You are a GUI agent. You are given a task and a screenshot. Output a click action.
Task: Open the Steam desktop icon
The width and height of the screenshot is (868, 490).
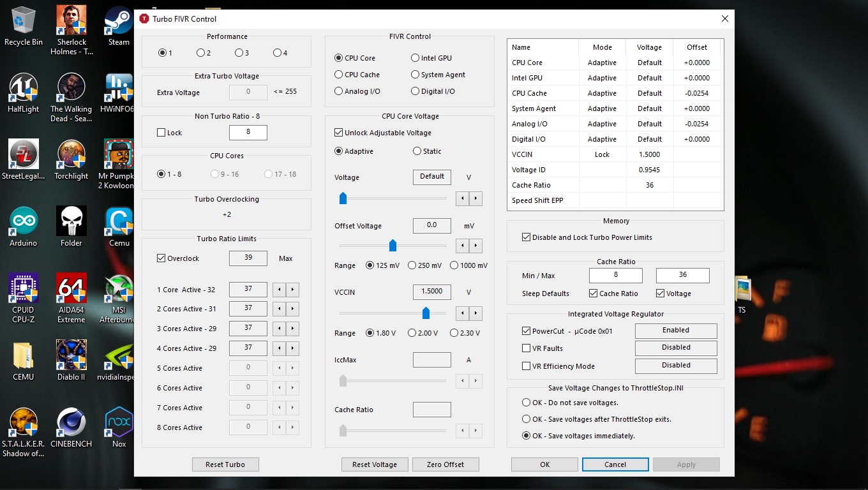coord(119,20)
